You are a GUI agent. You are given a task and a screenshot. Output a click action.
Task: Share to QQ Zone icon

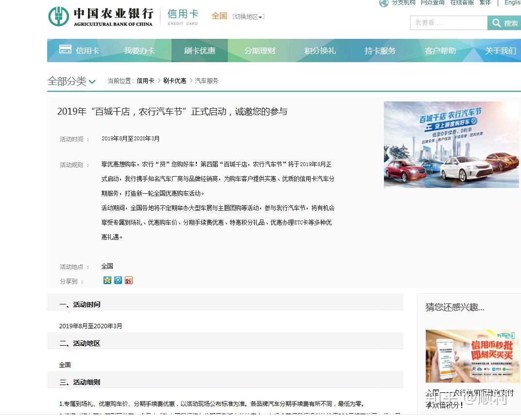[107, 280]
